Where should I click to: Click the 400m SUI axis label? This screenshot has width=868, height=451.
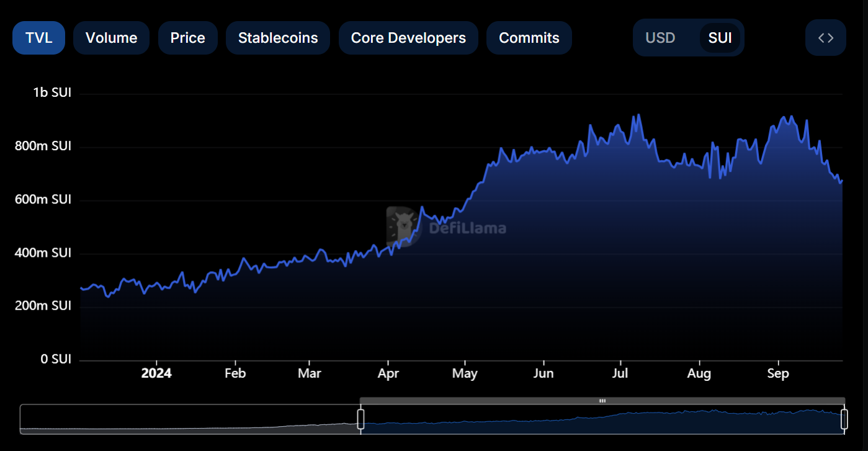[44, 253]
